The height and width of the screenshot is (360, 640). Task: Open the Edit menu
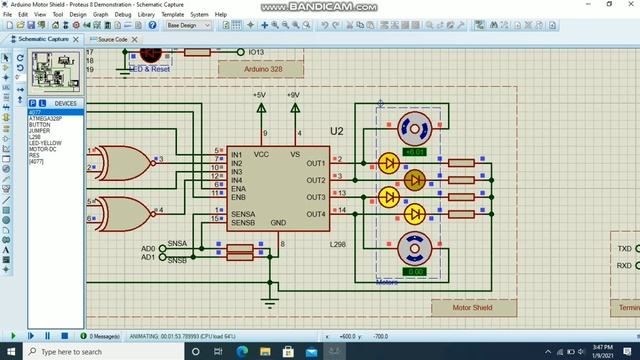pyautogui.click(x=23, y=14)
